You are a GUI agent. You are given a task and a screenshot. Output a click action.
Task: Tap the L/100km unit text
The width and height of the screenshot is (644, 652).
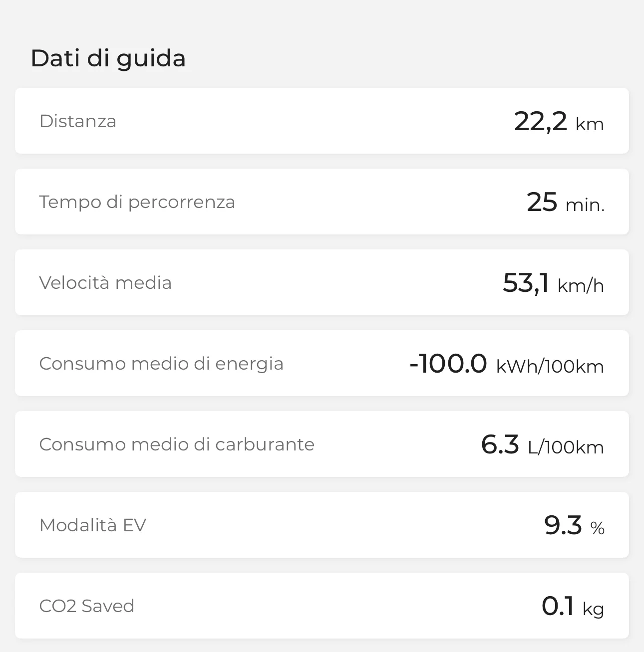(566, 447)
